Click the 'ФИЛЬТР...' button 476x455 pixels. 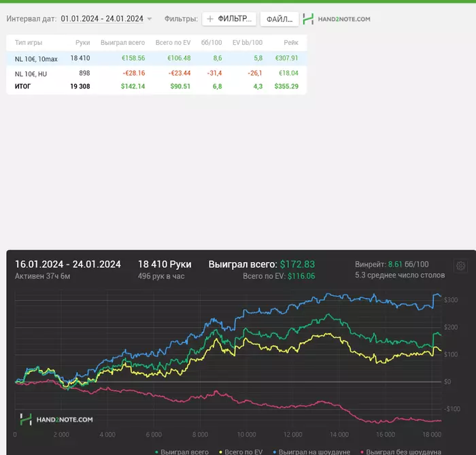[x=229, y=19]
